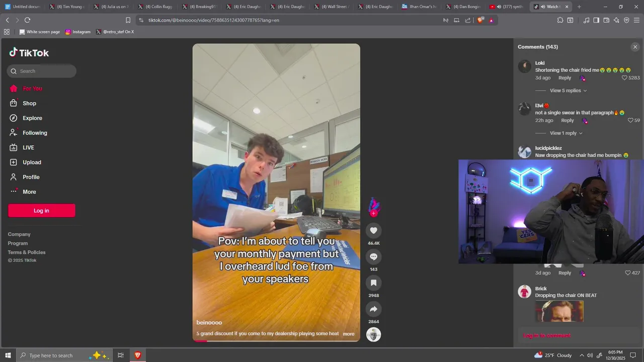
Task: Click Log in to comment
Action: pos(546,335)
